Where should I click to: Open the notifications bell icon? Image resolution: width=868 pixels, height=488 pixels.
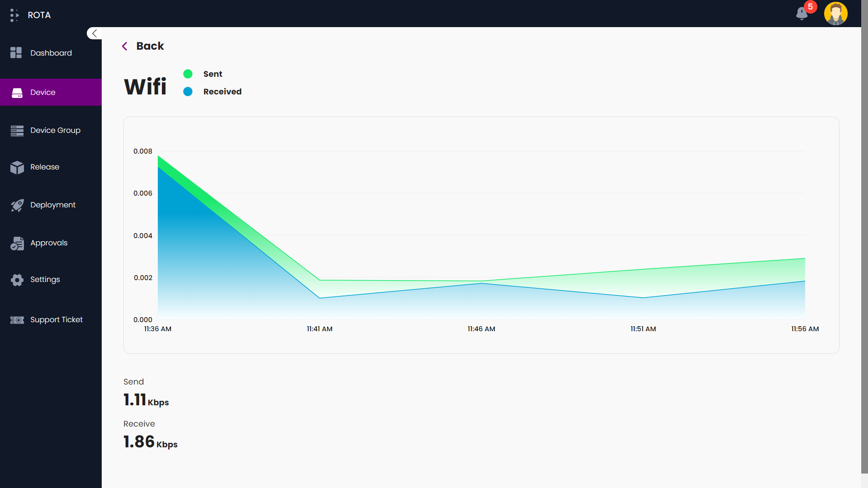click(802, 14)
